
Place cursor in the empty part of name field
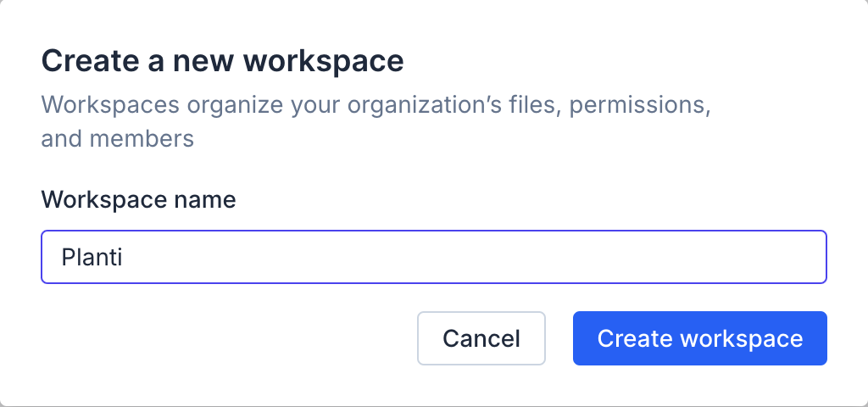(x=509, y=257)
